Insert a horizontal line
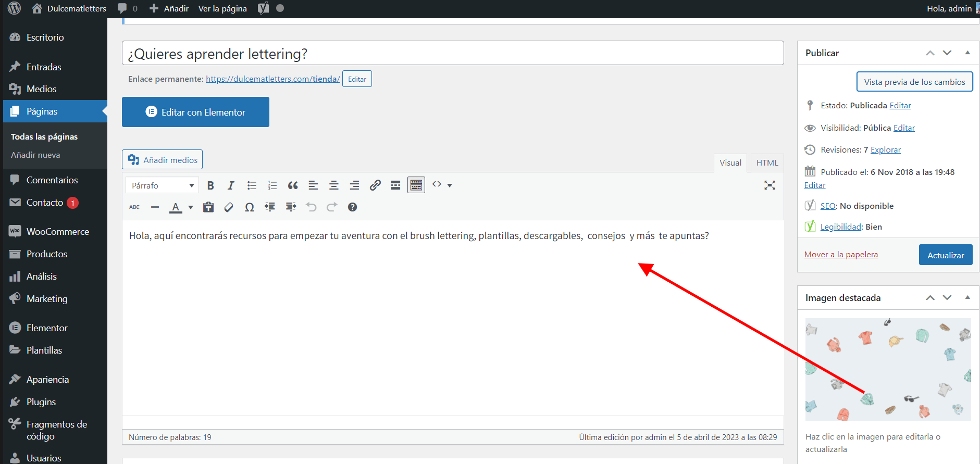The height and width of the screenshot is (464, 980). coord(155,207)
